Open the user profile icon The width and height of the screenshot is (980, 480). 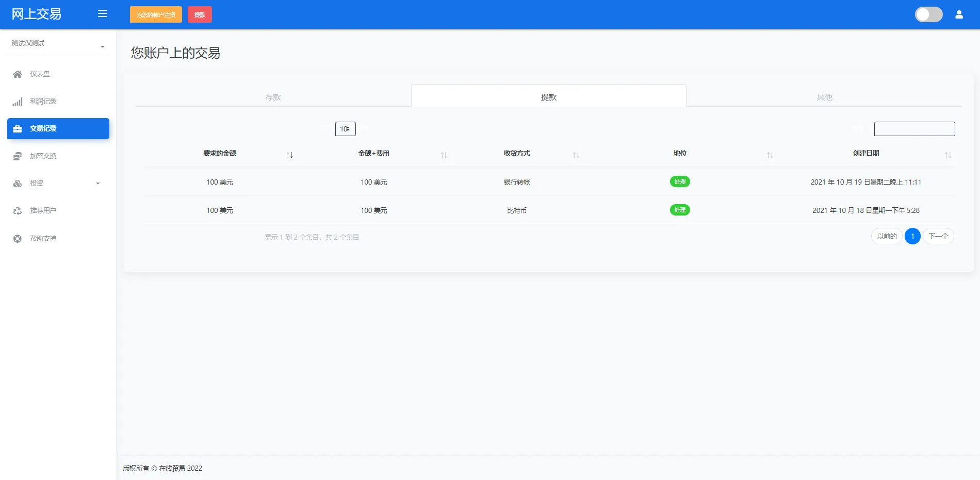pos(959,14)
